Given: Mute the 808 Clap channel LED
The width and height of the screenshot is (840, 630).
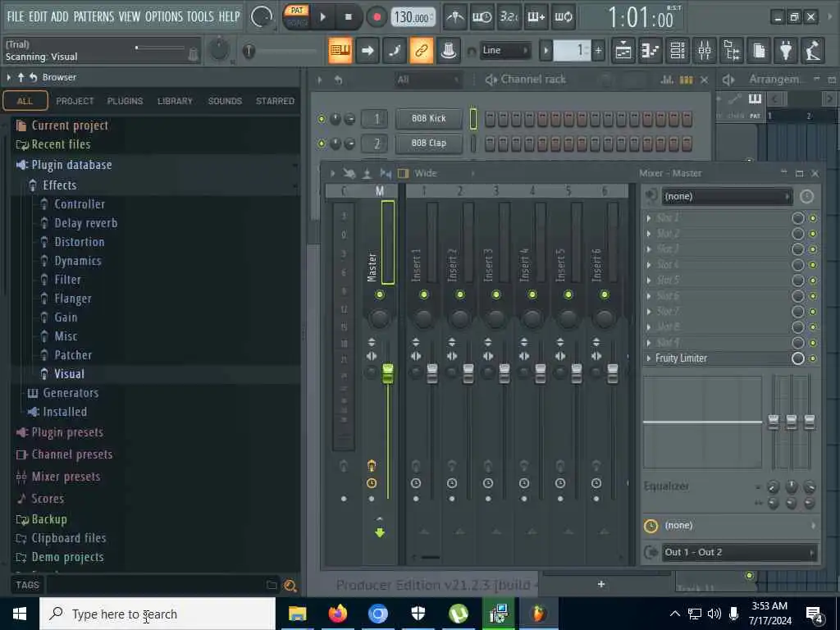Looking at the screenshot, I should [322, 144].
